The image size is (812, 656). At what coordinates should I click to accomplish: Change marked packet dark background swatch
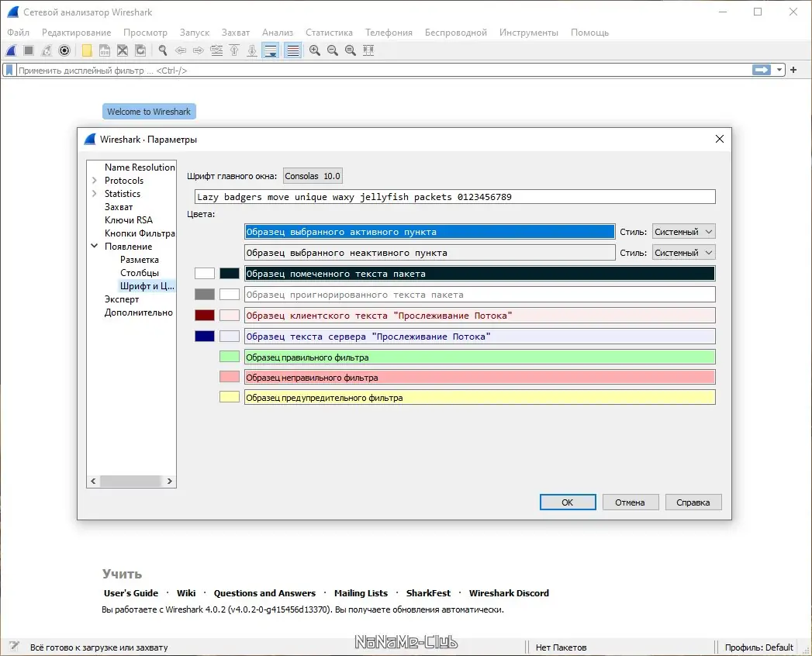(230, 274)
